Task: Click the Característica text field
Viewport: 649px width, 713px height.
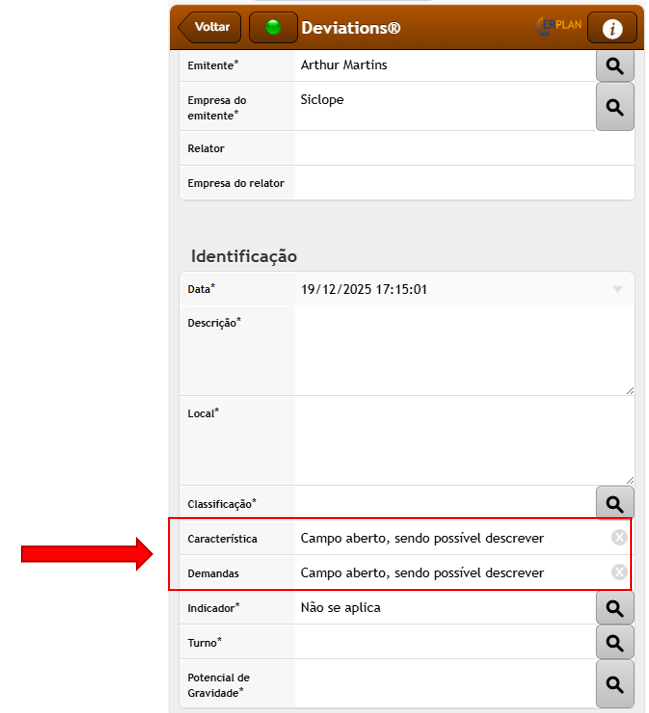Action: 450,538
